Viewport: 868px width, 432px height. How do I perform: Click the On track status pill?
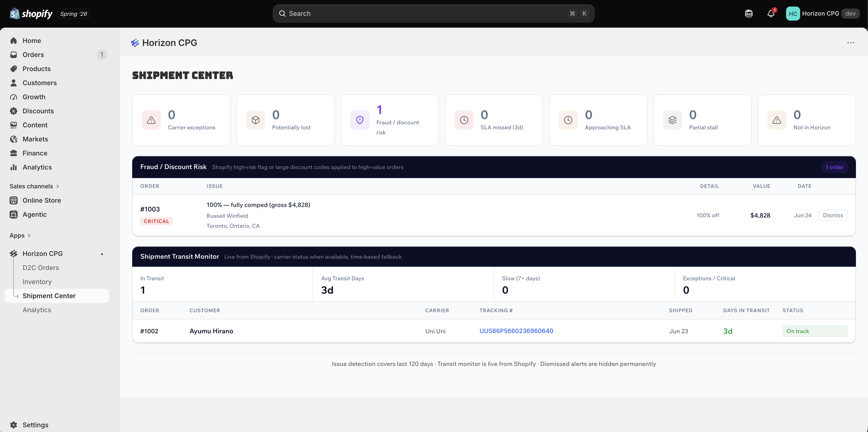coord(815,331)
